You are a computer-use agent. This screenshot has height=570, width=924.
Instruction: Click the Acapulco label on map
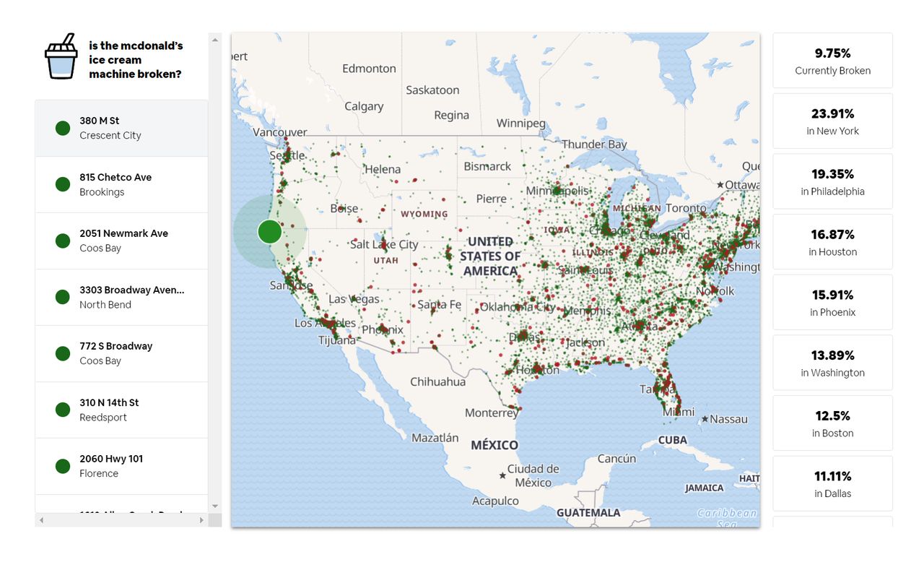(x=495, y=501)
